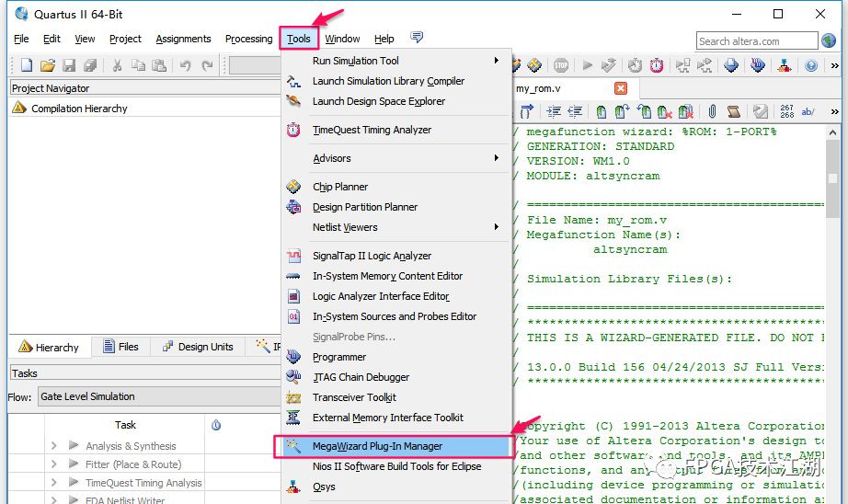848x504 pixels.
Task: Switch to the Hierarchy tab
Action: (49, 347)
